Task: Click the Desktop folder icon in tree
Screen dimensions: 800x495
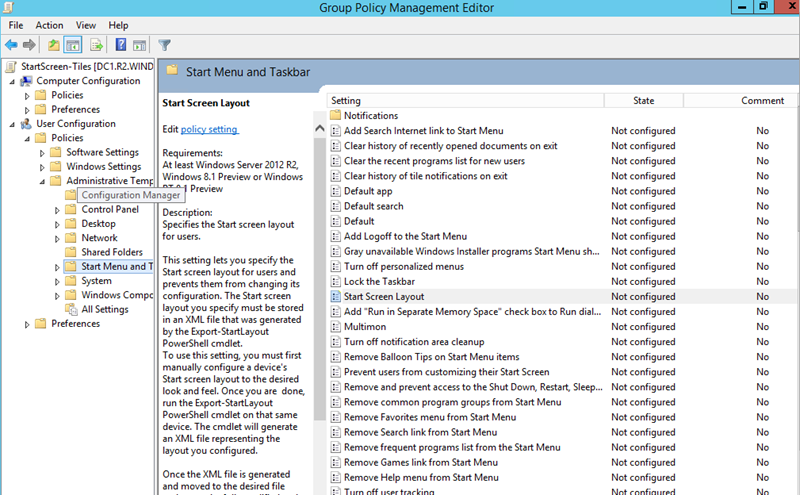Action: [71, 224]
